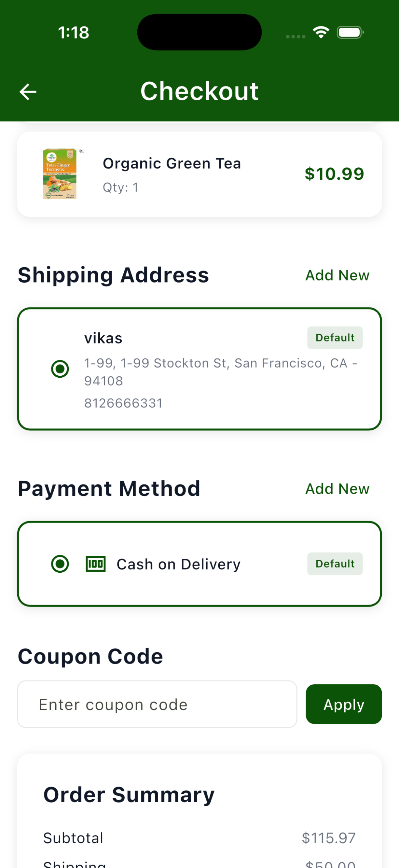Screen dimensions: 399x868
Task: Add New shipping address
Action: coord(337,275)
